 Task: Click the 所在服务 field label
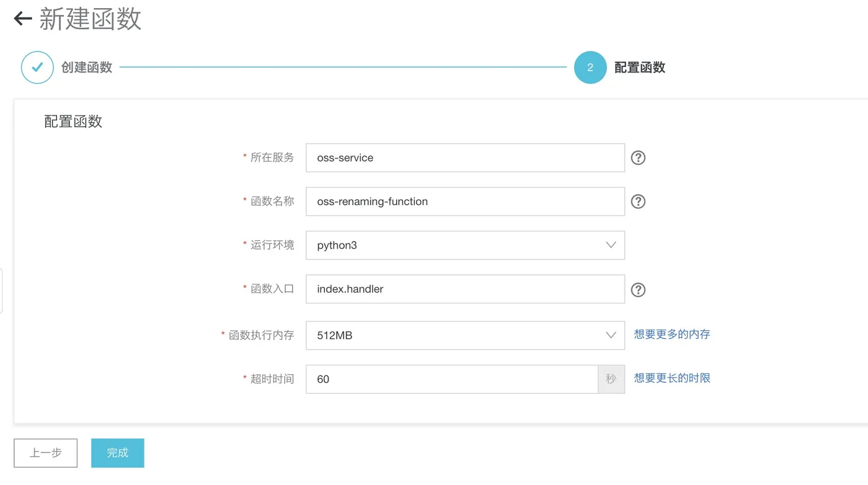tap(272, 157)
